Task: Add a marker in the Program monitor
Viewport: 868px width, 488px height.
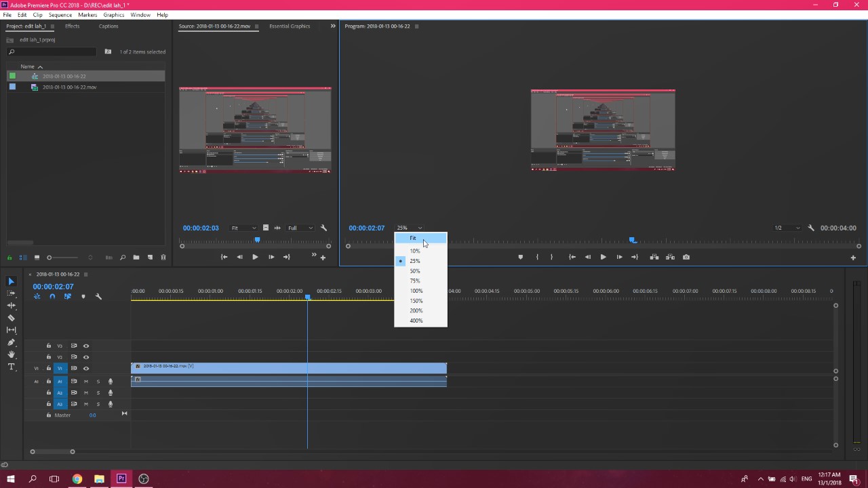Action: (x=521, y=257)
